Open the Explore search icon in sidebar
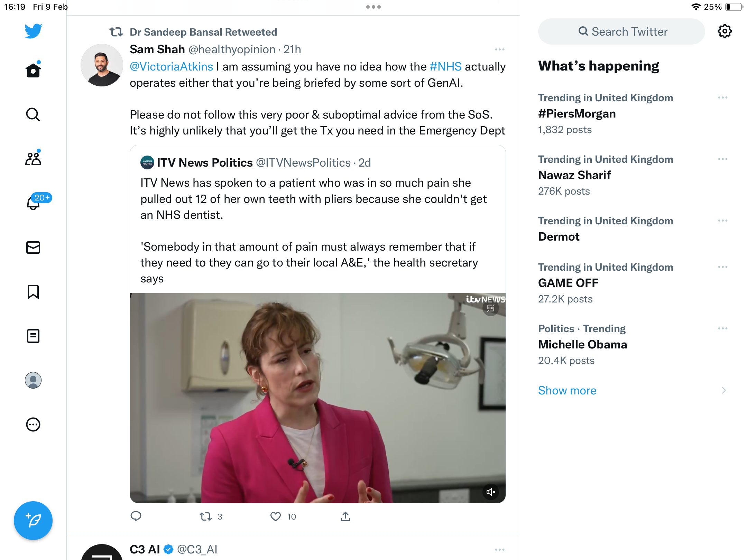 pos(33,115)
